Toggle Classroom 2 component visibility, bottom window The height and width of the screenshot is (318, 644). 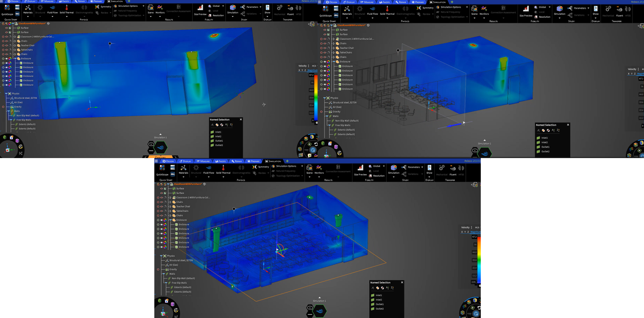tap(161, 198)
